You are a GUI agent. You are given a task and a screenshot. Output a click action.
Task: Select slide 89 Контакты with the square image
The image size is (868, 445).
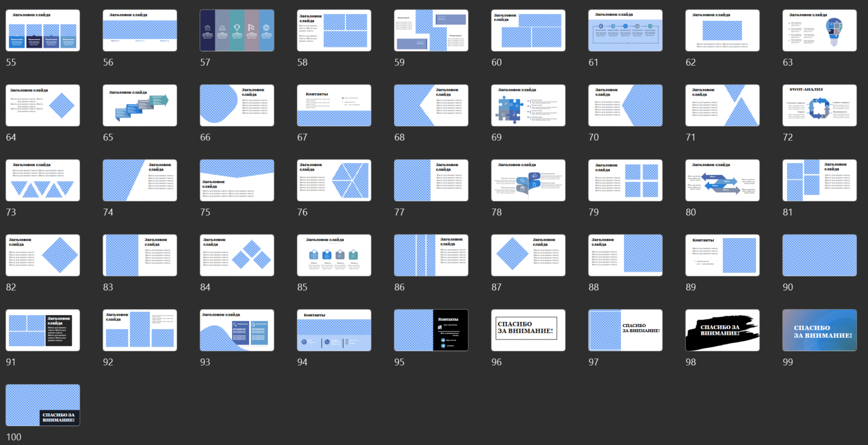click(722, 255)
